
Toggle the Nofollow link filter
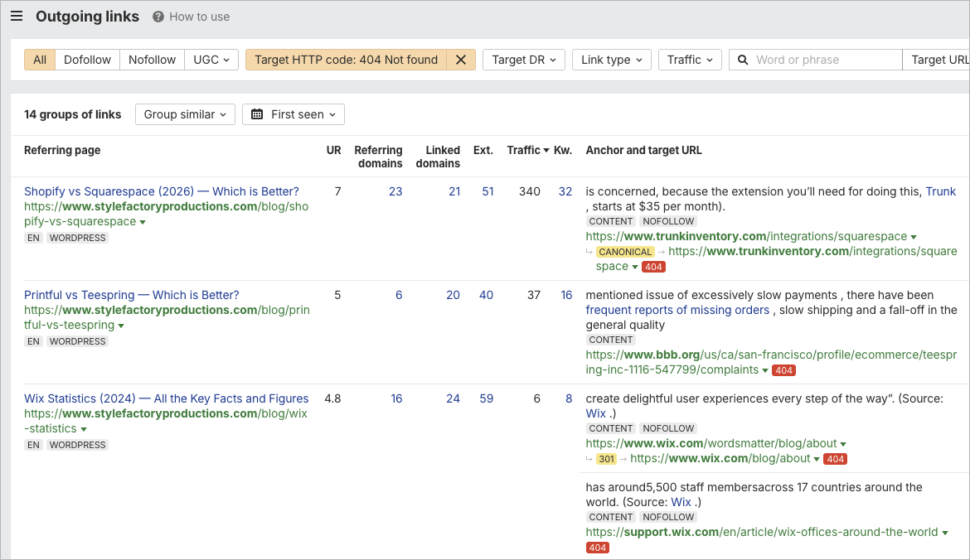pos(152,59)
